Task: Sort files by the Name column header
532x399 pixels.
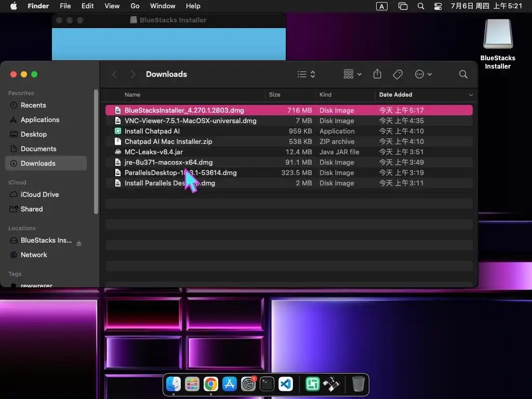Action: point(132,95)
